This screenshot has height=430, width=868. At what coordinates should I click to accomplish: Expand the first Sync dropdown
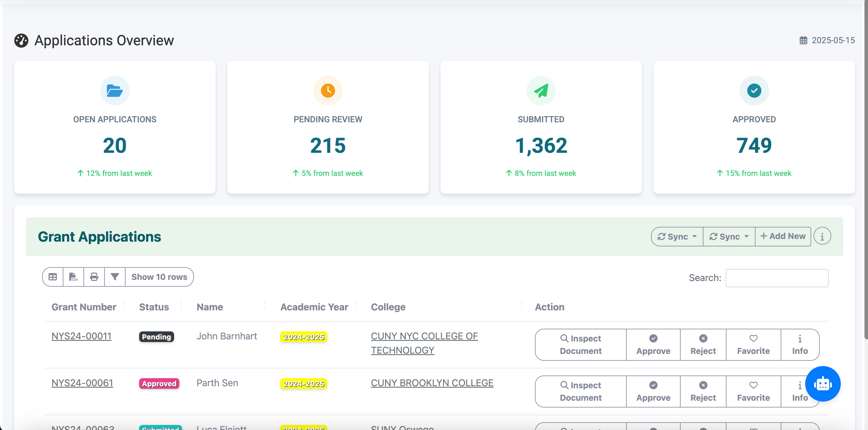677,237
